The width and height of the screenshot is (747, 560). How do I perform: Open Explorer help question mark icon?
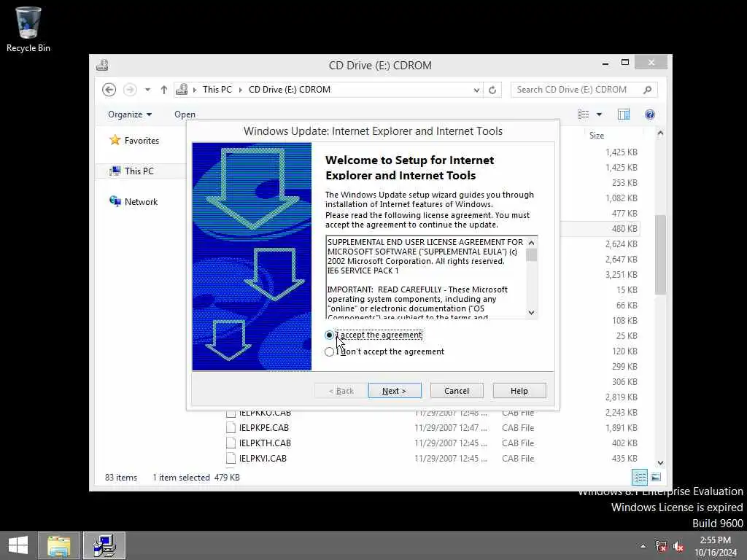tap(650, 114)
